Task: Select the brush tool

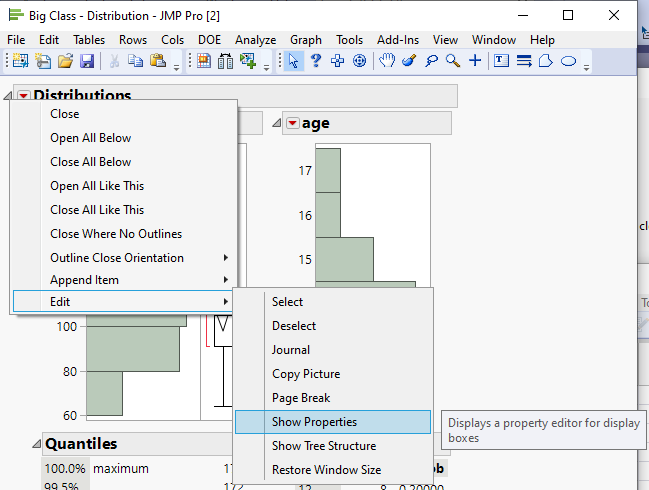Action: 409,61
